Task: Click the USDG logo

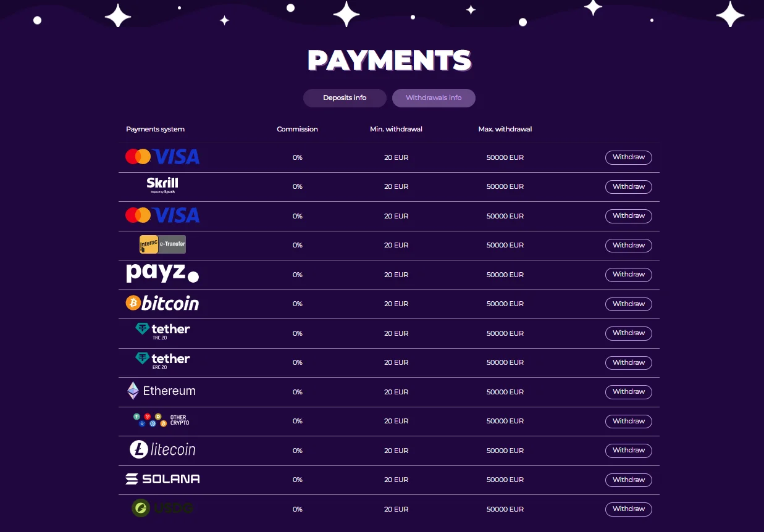Action: tap(162, 509)
